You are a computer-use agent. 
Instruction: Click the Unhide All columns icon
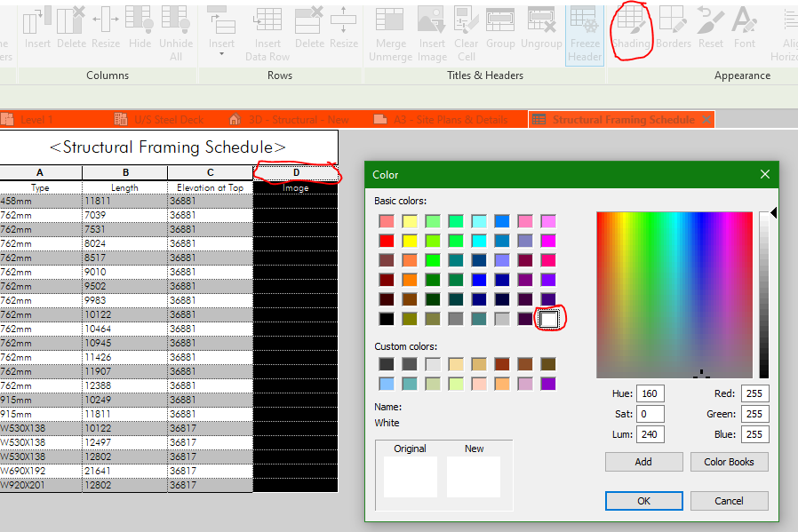(176, 20)
